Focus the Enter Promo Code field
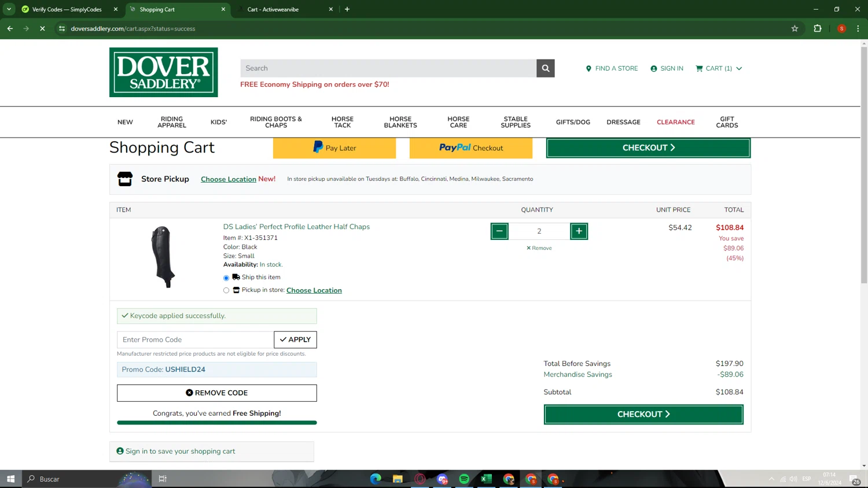This screenshot has width=868, height=488. click(x=195, y=339)
